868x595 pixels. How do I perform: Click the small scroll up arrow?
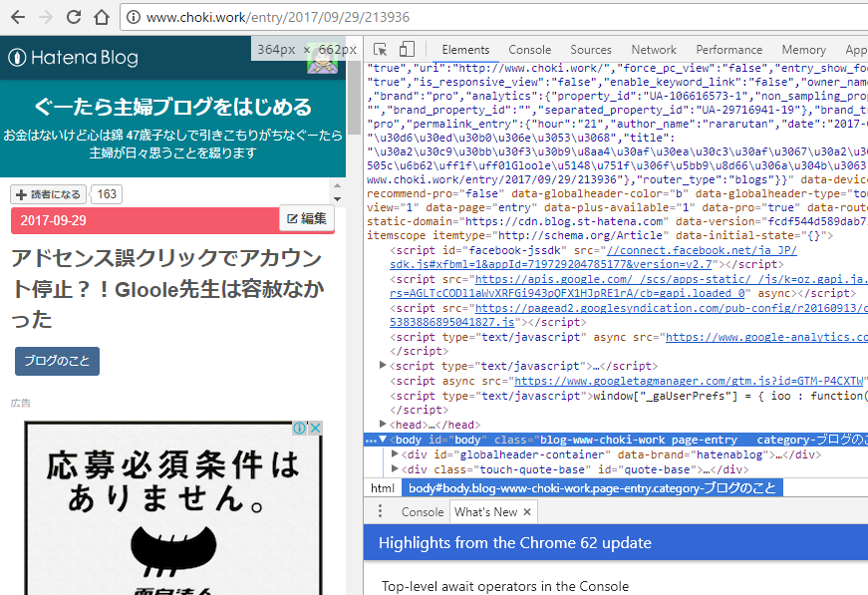[337, 185]
